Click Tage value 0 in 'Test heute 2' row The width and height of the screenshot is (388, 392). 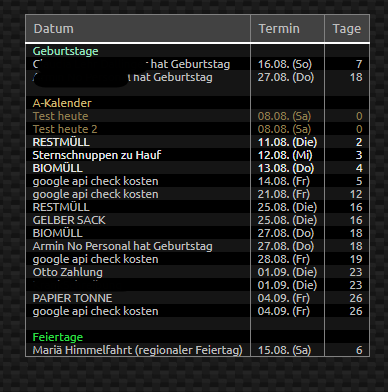(359, 129)
